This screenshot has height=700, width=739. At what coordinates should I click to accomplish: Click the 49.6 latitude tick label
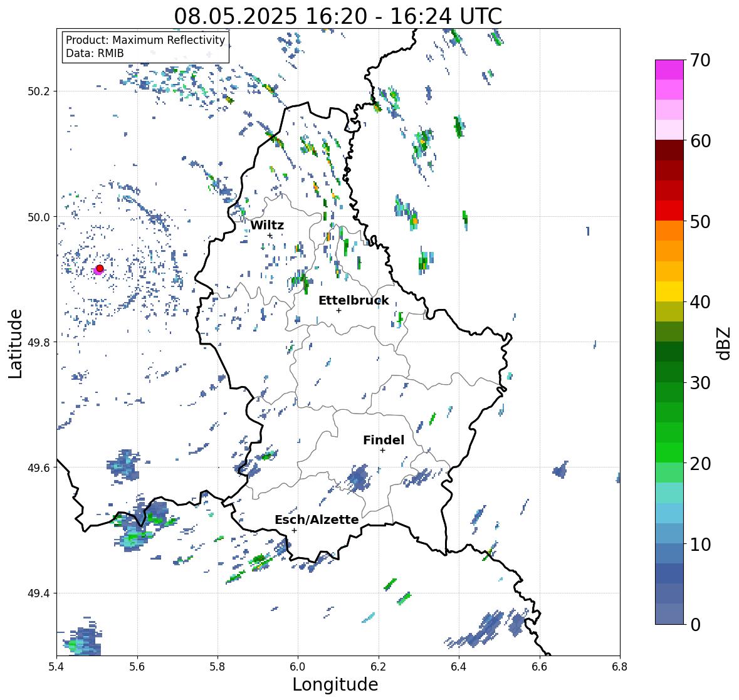click(39, 468)
